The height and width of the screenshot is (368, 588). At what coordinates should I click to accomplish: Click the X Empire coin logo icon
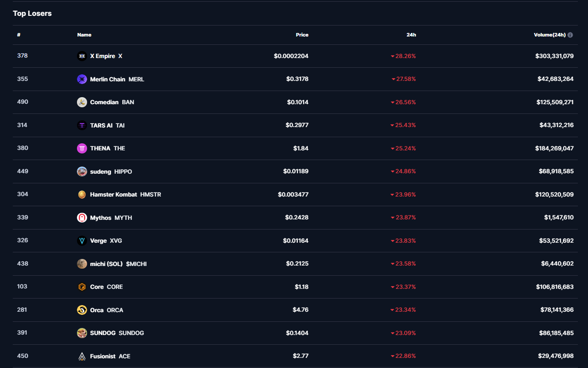pyautogui.click(x=82, y=56)
